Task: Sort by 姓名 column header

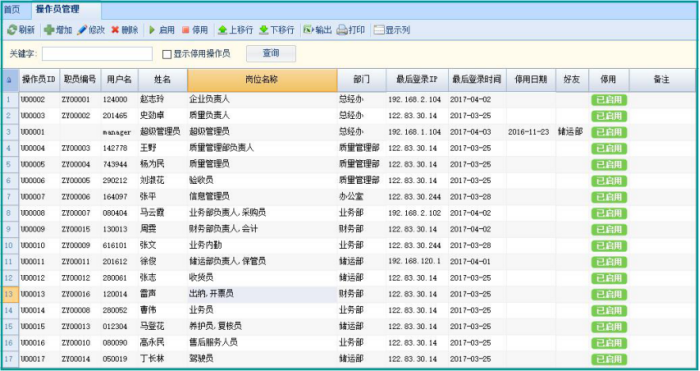Action: click(x=162, y=80)
